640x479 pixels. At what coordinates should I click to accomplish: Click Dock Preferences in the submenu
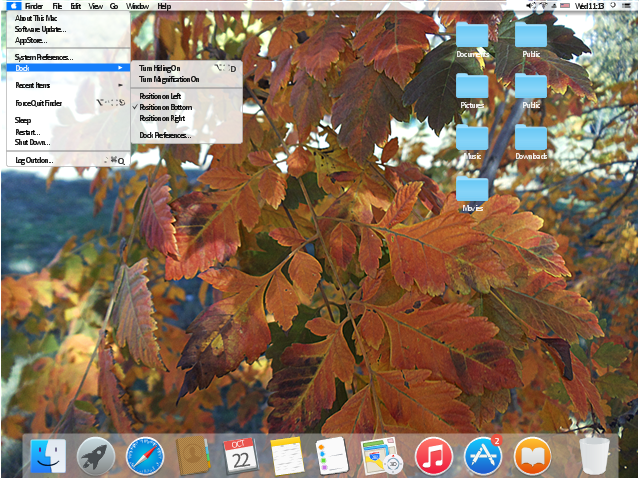(x=165, y=135)
